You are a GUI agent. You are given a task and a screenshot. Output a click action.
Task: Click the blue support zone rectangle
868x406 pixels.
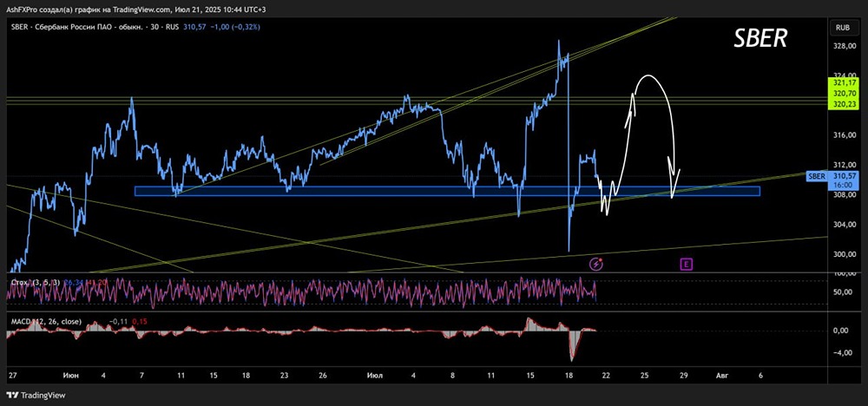click(447, 191)
